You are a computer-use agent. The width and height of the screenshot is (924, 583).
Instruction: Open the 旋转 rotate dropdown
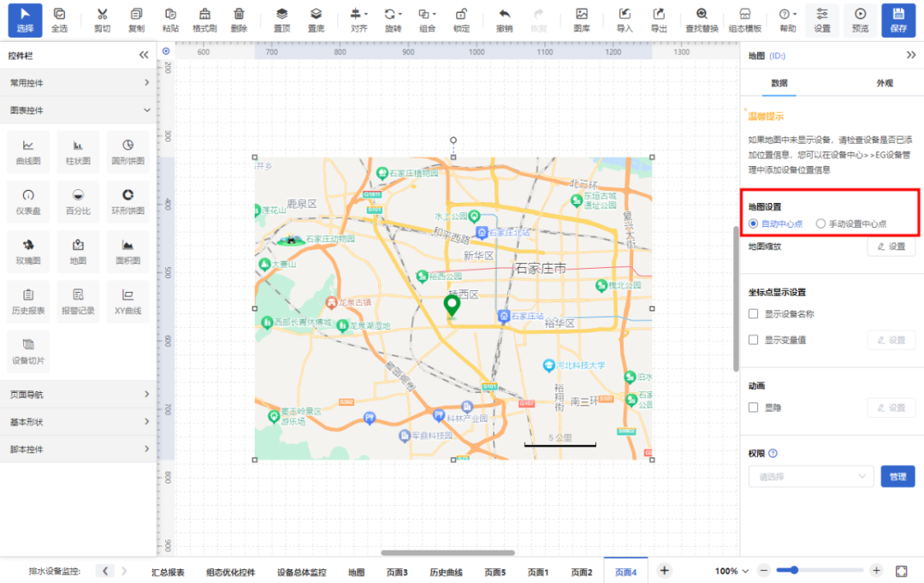point(393,20)
